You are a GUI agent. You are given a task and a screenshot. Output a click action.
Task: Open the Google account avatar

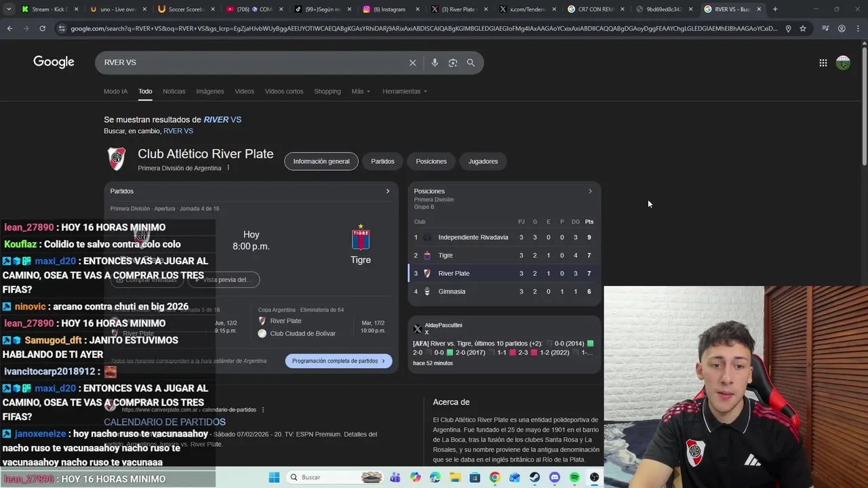point(843,62)
